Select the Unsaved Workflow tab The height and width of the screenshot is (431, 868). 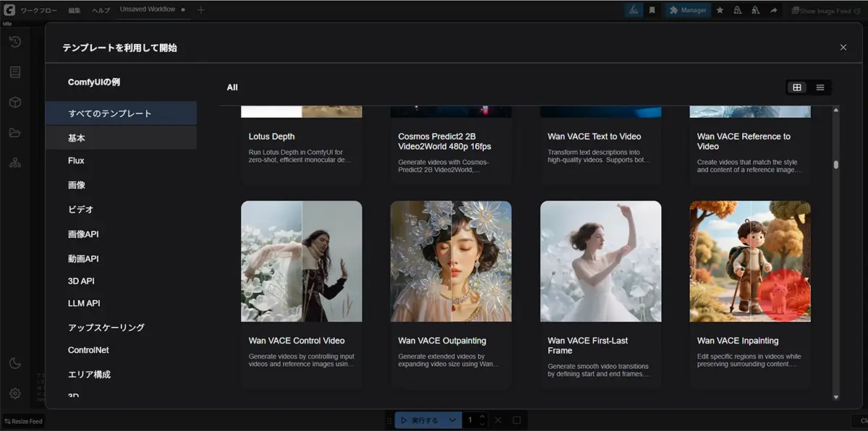click(152, 10)
